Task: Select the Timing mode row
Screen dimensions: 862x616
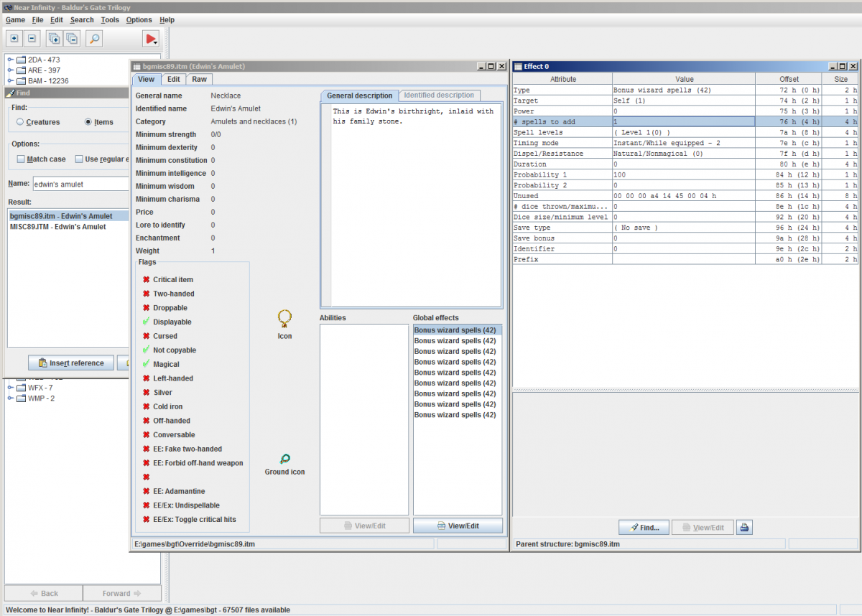Action: point(685,143)
